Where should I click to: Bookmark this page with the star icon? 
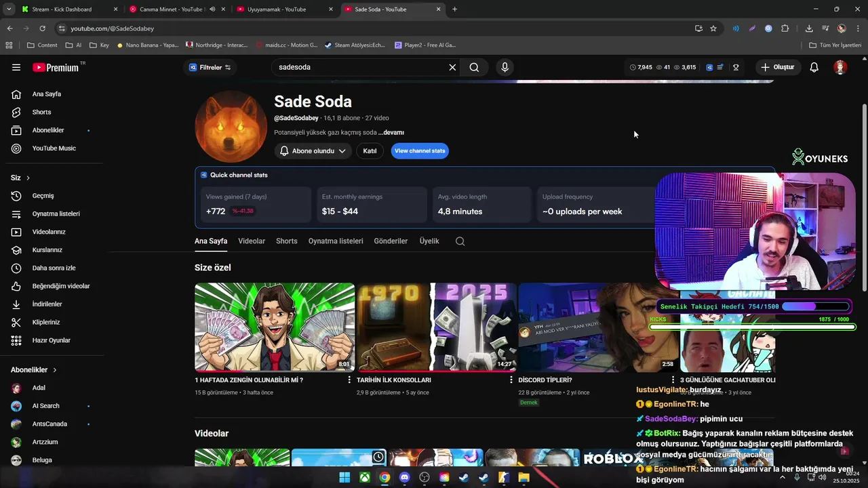(x=713, y=28)
